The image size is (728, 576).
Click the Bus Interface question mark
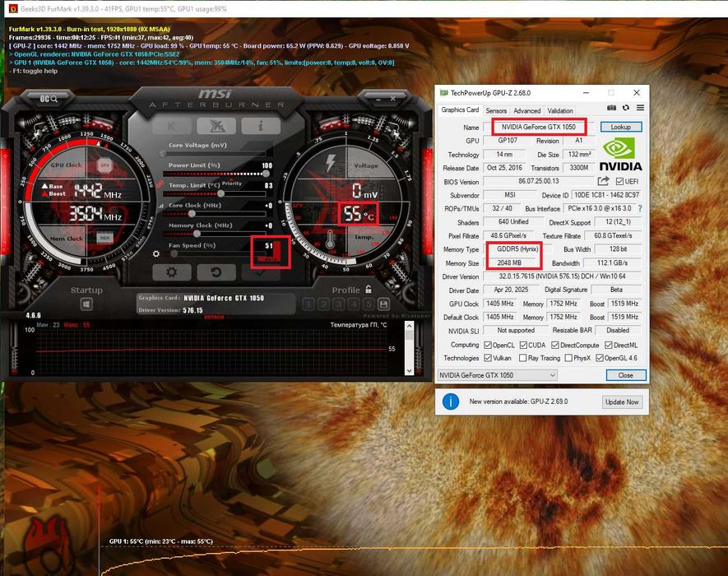click(640, 208)
